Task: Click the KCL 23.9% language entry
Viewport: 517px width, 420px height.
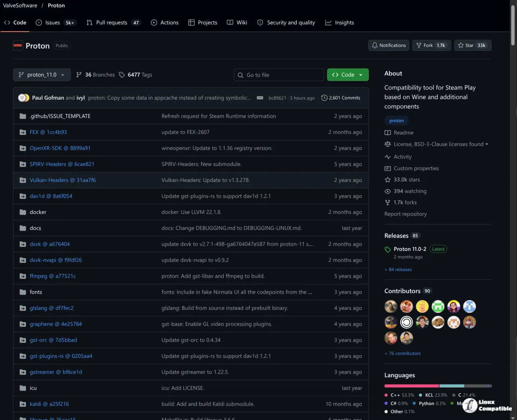Action: [x=433, y=395]
